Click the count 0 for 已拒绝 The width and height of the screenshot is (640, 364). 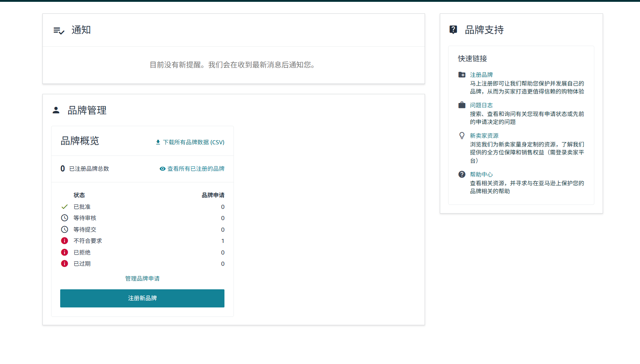click(x=223, y=252)
